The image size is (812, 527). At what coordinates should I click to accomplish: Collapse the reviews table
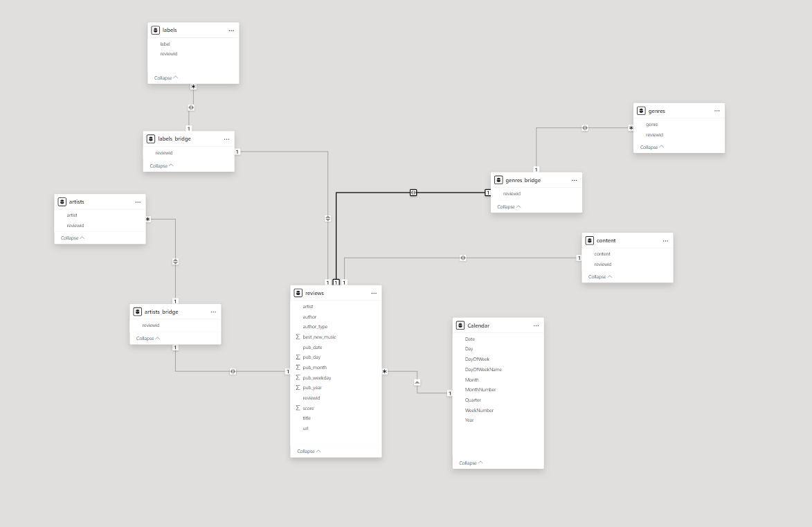tap(309, 452)
